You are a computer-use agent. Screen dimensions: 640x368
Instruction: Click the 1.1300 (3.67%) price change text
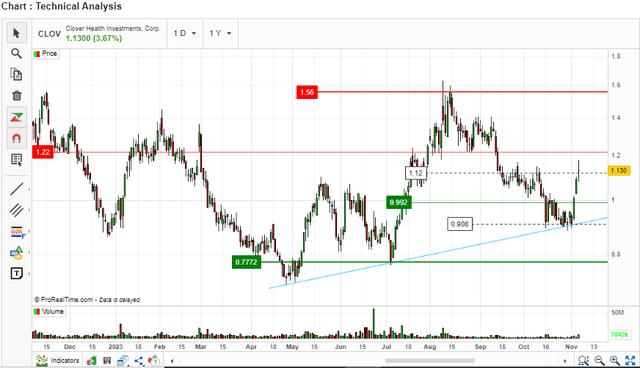click(94, 38)
